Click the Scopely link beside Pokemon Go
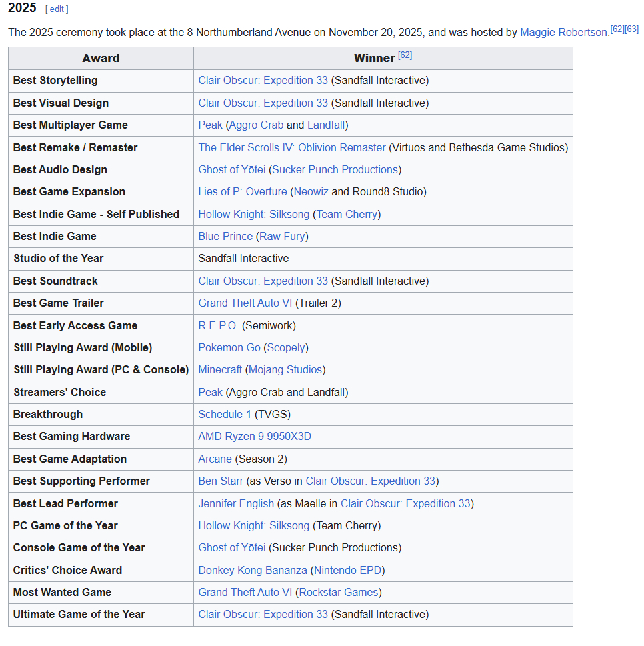The width and height of the screenshot is (644, 646). pos(286,348)
